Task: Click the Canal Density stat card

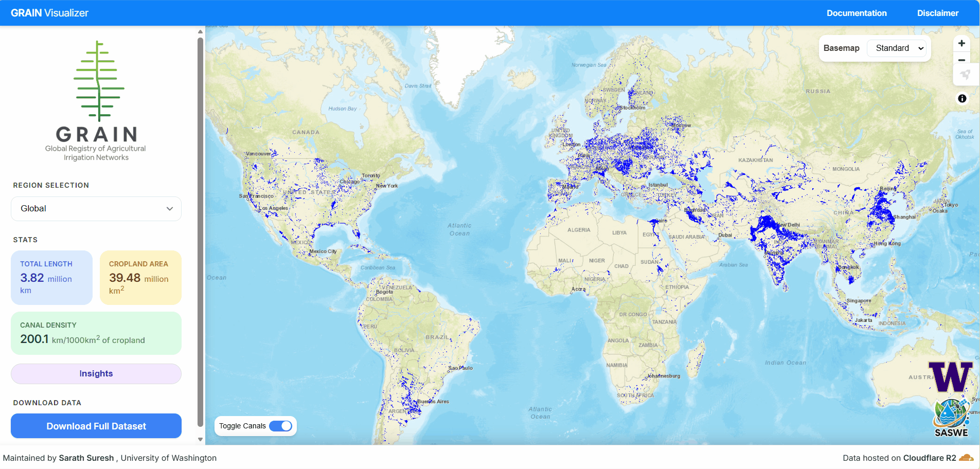Action: tap(96, 333)
